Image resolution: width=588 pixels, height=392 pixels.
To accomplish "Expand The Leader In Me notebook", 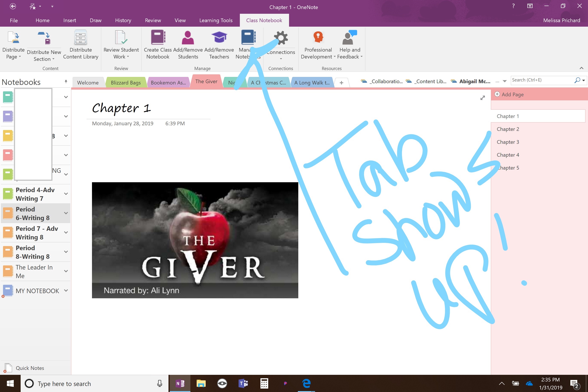I will tap(66, 271).
